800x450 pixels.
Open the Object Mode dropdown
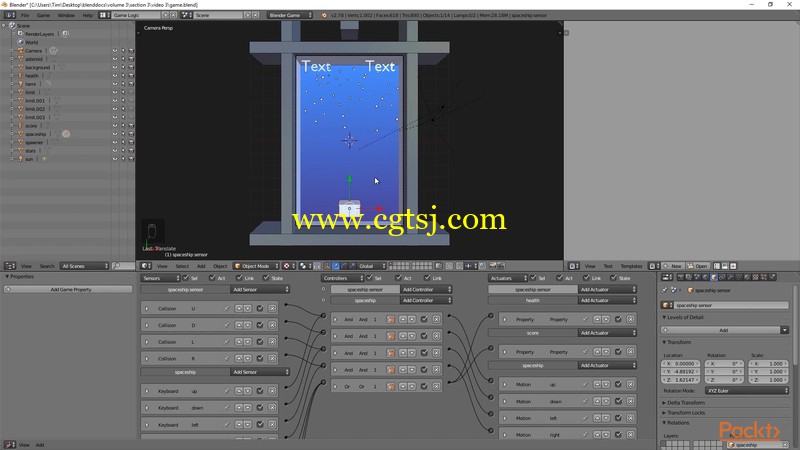[x=256, y=266]
